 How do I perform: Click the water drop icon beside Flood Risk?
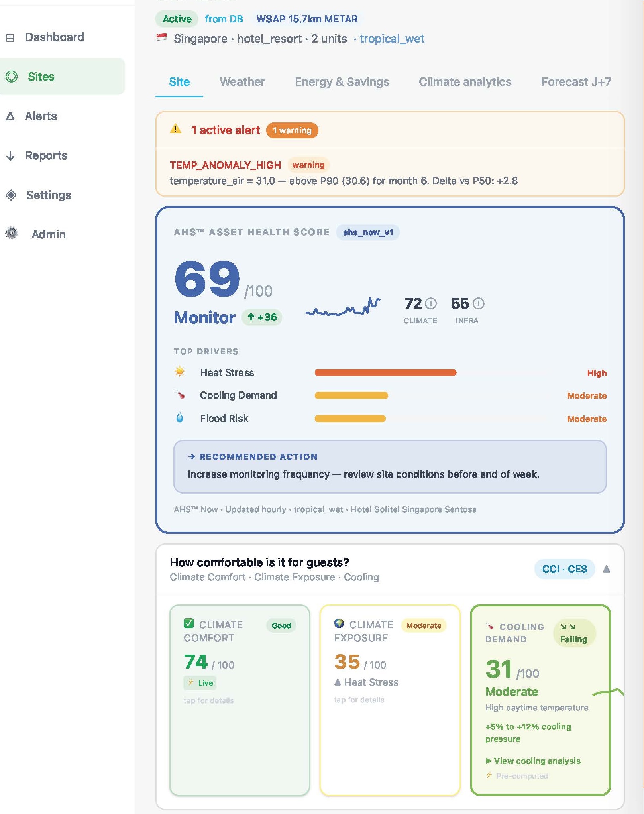click(x=180, y=417)
